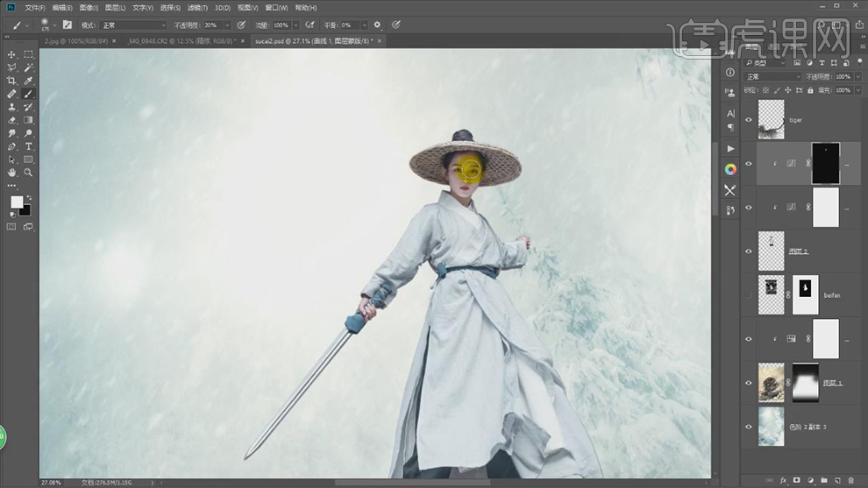The image size is (868, 488).
Task: Select the Type tool
Action: click(x=29, y=146)
